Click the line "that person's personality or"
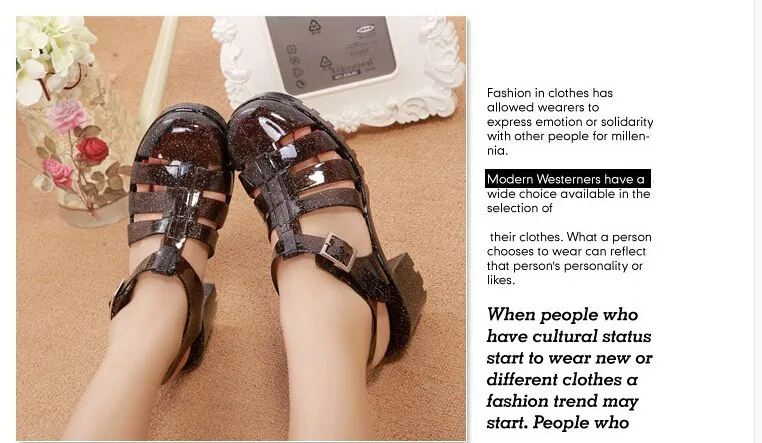Screen dimensions: 762x443 (x=565, y=266)
